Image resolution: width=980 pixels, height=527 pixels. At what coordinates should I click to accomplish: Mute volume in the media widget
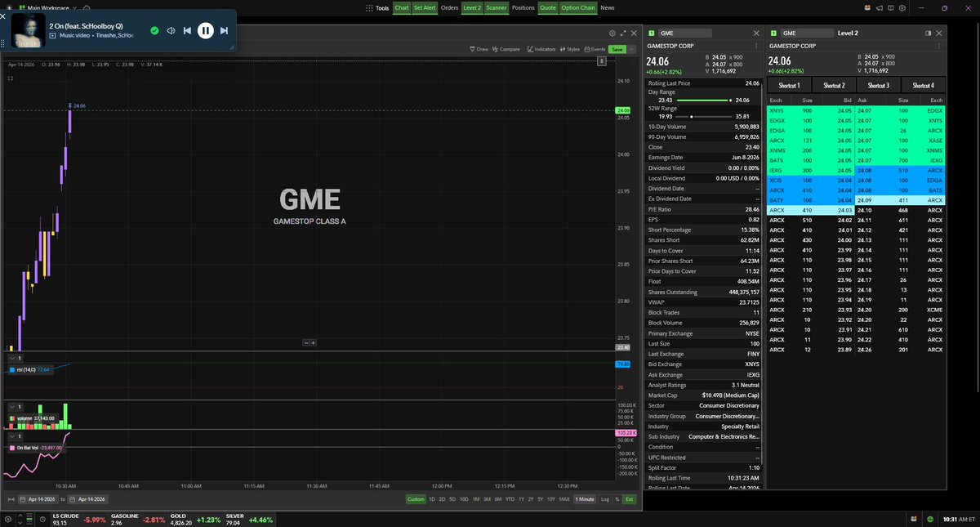pyautogui.click(x=171, y=30)
